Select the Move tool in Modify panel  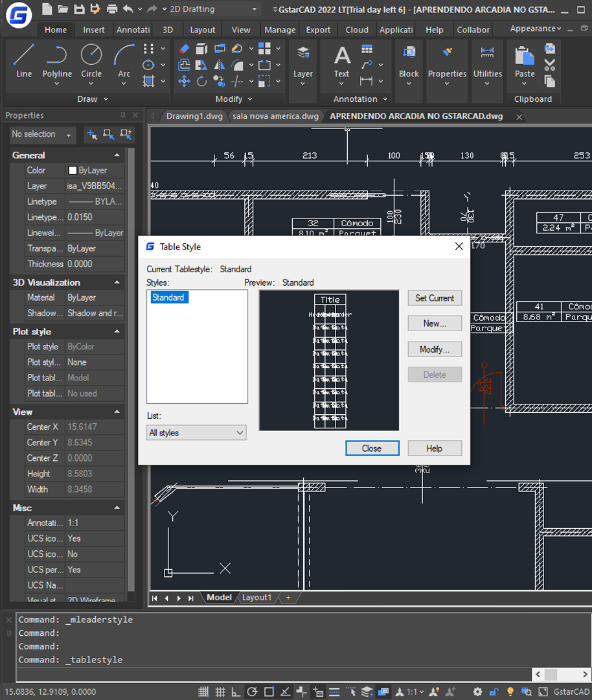(184, 81)
